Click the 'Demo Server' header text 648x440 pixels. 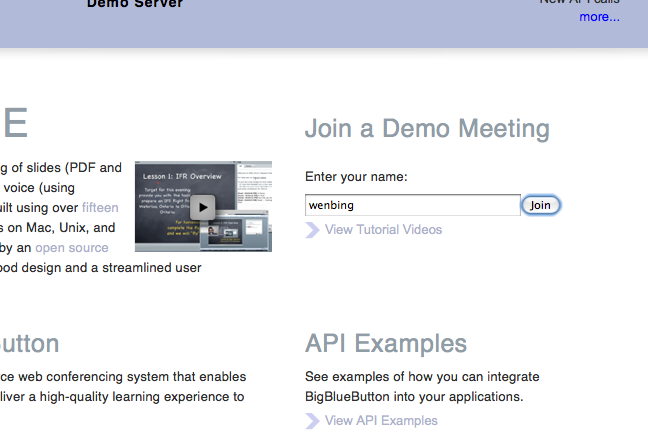135,4
